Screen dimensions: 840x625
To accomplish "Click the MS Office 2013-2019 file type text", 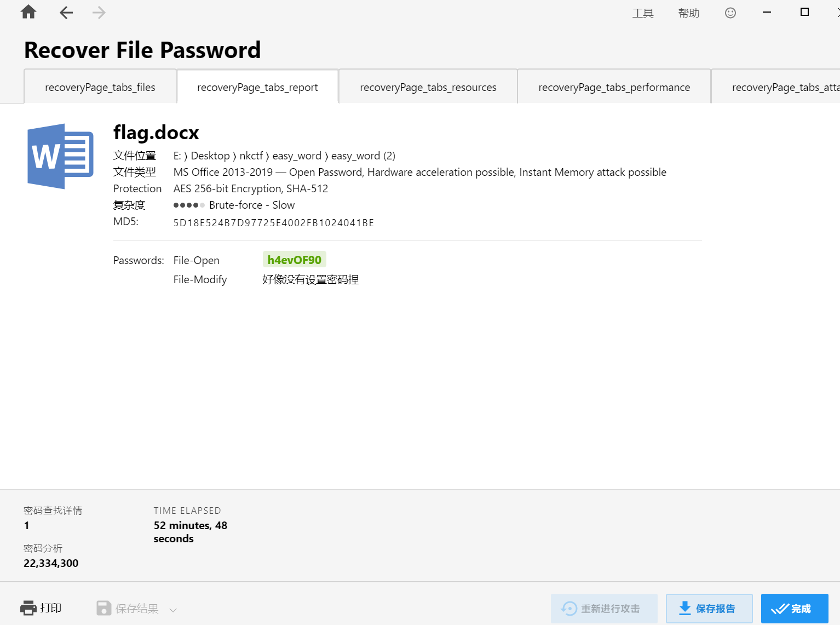I will (419, 172).
